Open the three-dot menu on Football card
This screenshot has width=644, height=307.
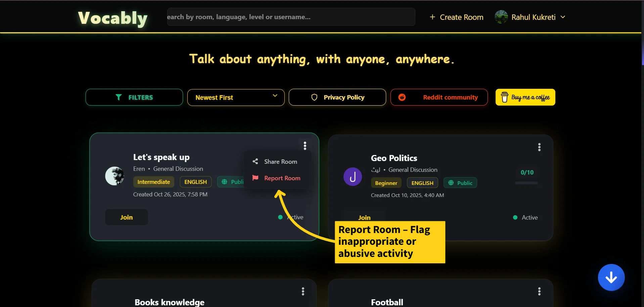539,292
